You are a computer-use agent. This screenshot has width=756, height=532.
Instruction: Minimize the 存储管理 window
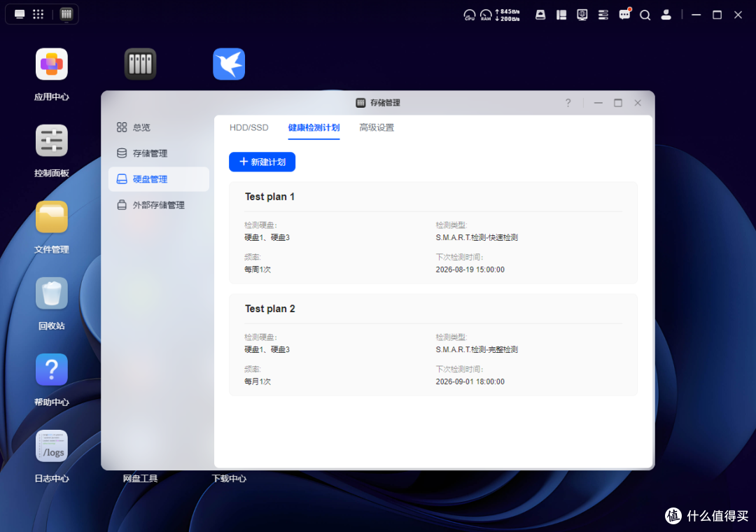click(598, 103)
